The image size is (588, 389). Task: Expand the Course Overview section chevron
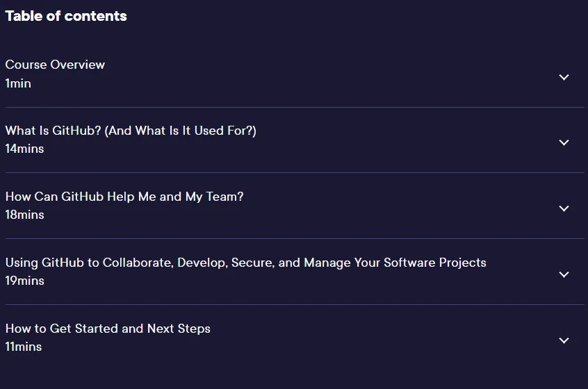[x=564, y=77]
